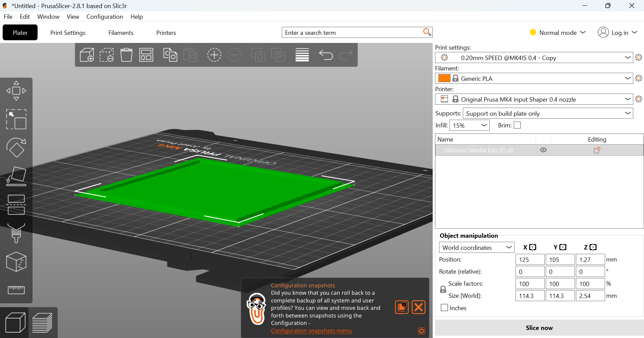Click the Position X field showing 125
This screenshot has height=338, width=644.
pyautogui.click(x=530, y=260)
